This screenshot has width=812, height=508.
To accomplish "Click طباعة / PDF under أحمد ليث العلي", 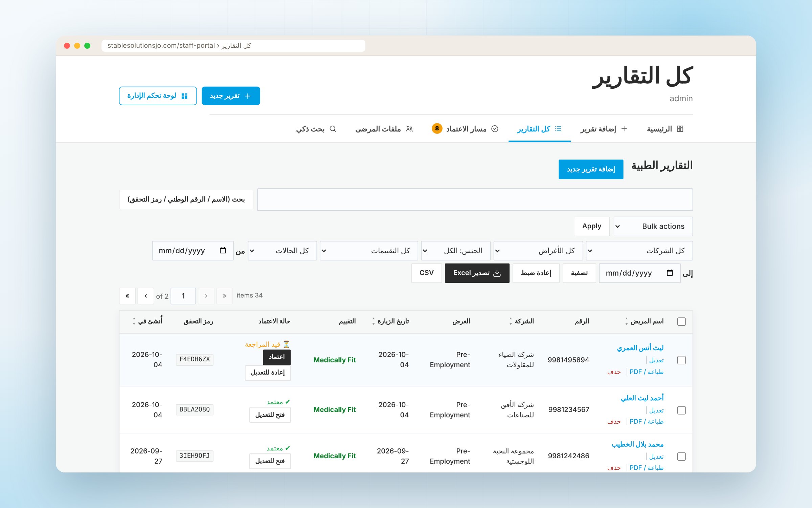I will tap(646, 422).
